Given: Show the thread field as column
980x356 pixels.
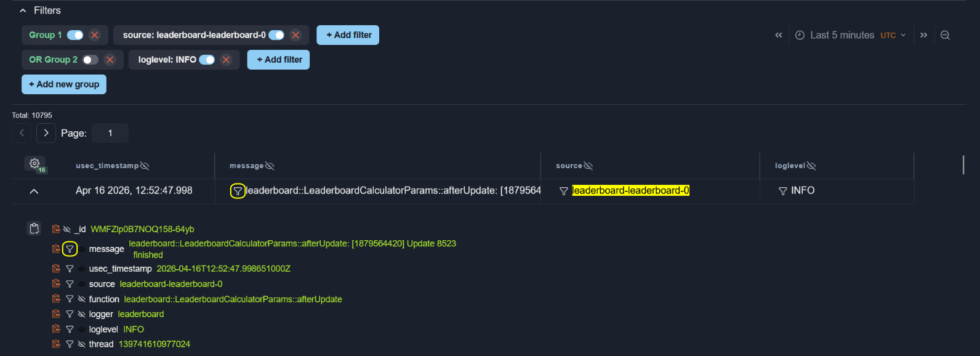Looking at the screenshot, I should pos(81,344).
